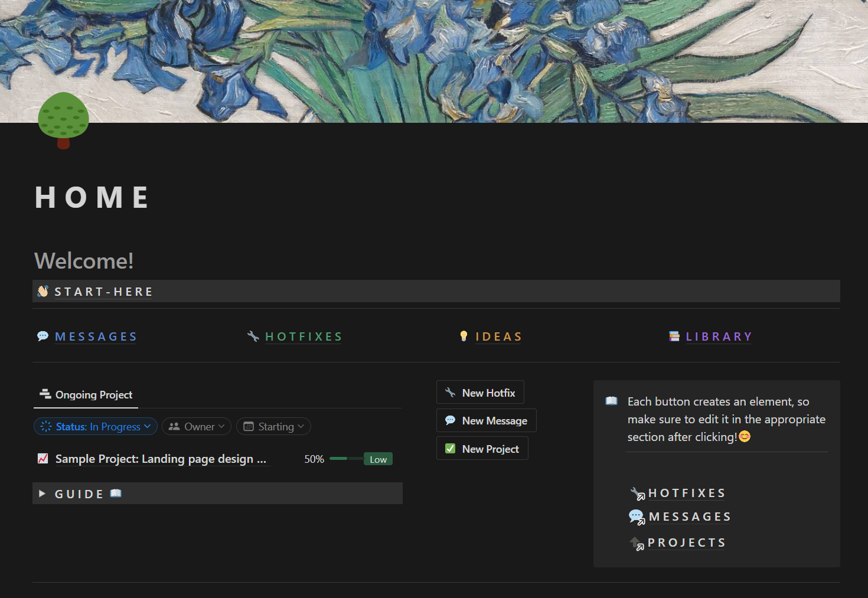
Task: Open the Starting date filter dropdown
Action: 273,426
